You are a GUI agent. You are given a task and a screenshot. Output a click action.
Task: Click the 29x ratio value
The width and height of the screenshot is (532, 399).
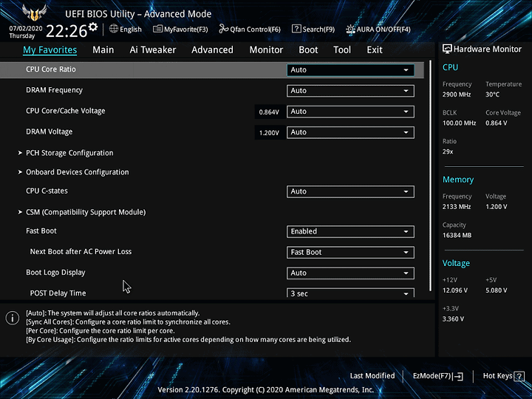(448, 151)
